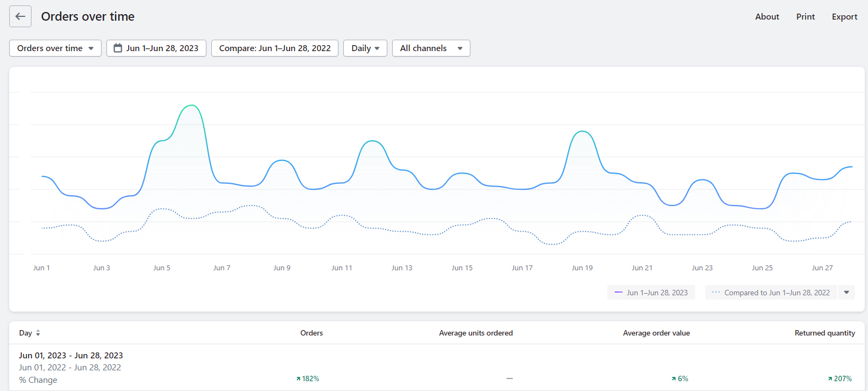Click the back arrow button
Screen dimensions: 868x391
coord(20,16)
